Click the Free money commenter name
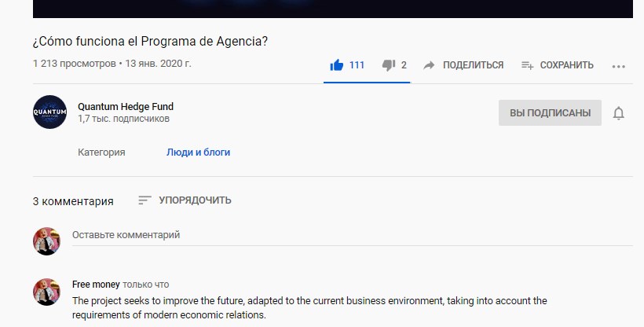644x327 pixels. click(x=96, y=285)
